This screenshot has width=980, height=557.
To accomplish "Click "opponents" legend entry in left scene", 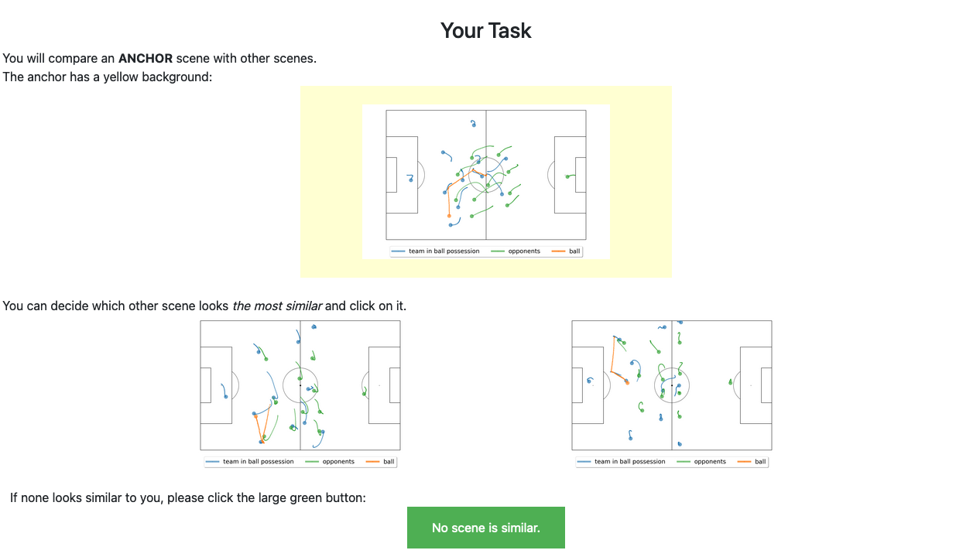I will [338, 462].
